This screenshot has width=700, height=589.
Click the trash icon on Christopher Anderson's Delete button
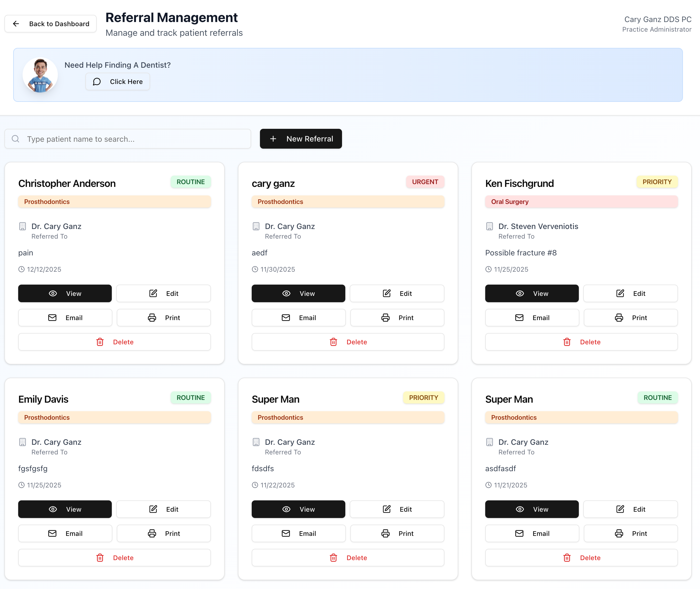click(x=100, y=342)
